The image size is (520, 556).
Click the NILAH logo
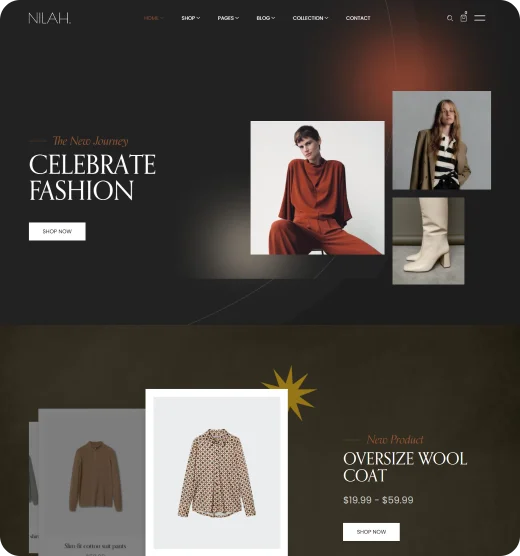coord(50,18)
